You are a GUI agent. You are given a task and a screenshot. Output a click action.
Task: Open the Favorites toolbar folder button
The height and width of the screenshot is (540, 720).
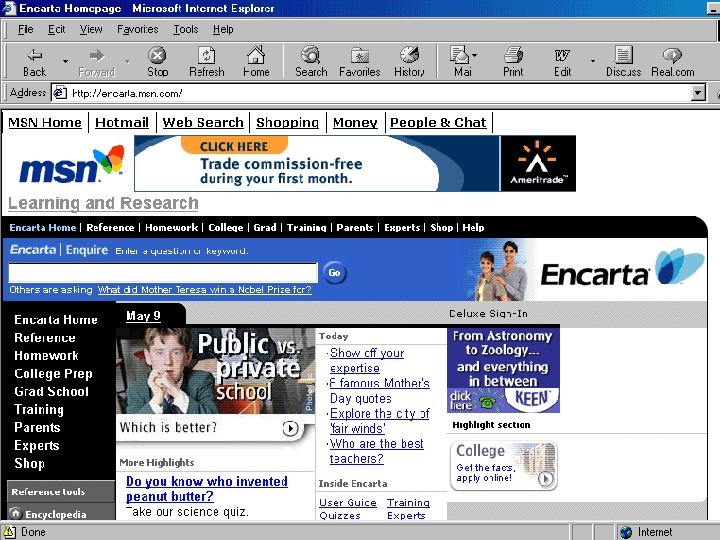360,62
